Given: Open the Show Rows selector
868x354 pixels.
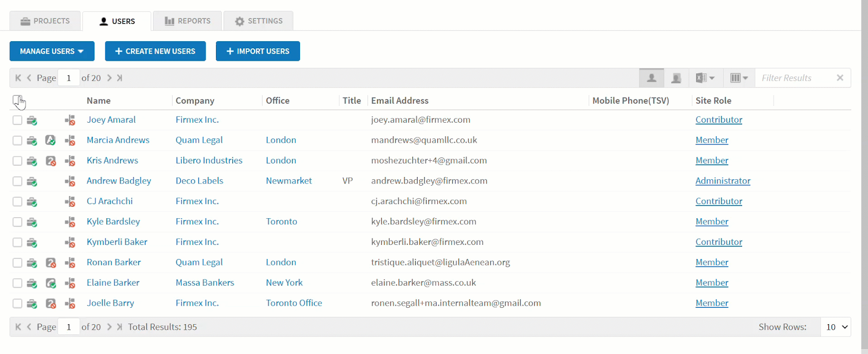Looking at the screenshot, I should 836,327.
